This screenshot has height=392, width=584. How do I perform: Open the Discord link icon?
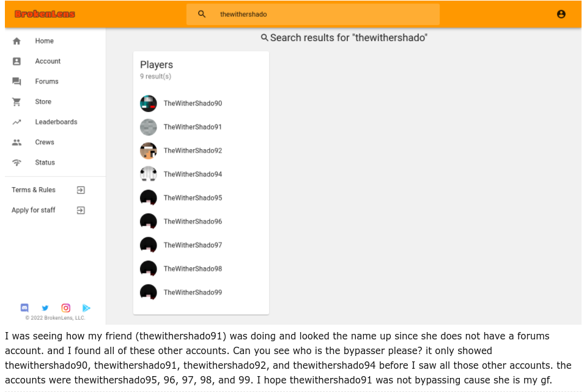point(24,308)
